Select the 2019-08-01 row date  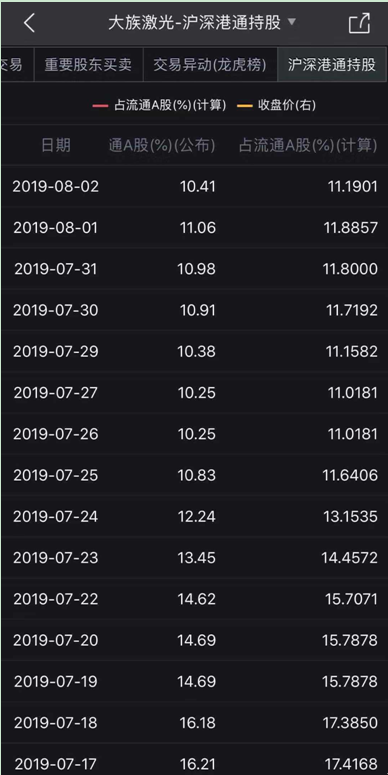pyautogui.click(x=55, y=228)
